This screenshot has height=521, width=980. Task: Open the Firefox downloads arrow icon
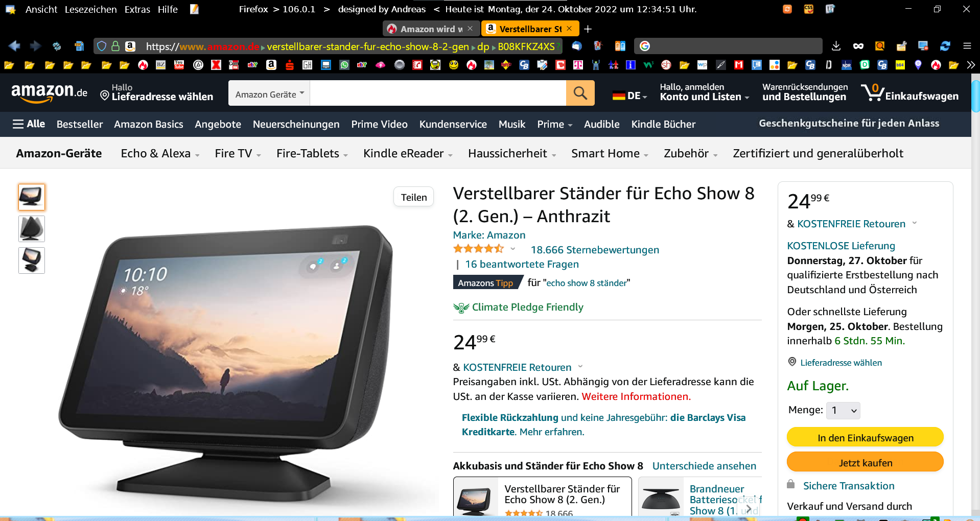tap(836, 46)
